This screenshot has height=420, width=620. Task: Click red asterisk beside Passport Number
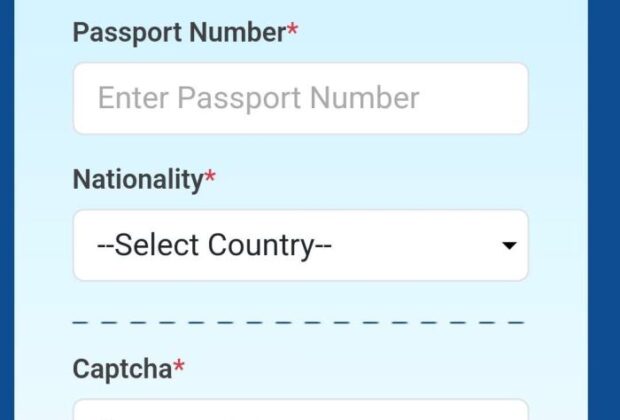tap(293, 32)
